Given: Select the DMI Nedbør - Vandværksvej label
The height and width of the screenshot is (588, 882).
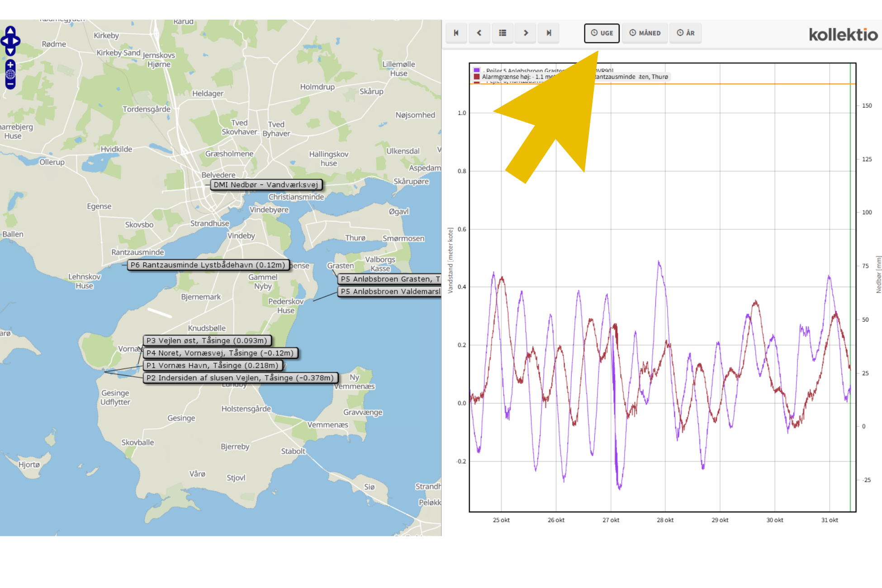Looking at the screenshot, I should click(x=266, y=185).
